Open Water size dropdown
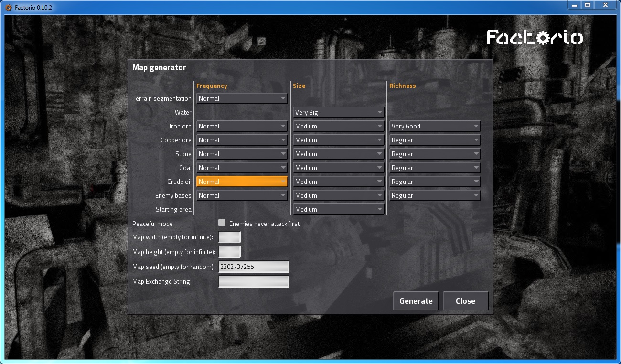This screenshot has width=621, height=364. pyautogui.click(x=338, y=113)
